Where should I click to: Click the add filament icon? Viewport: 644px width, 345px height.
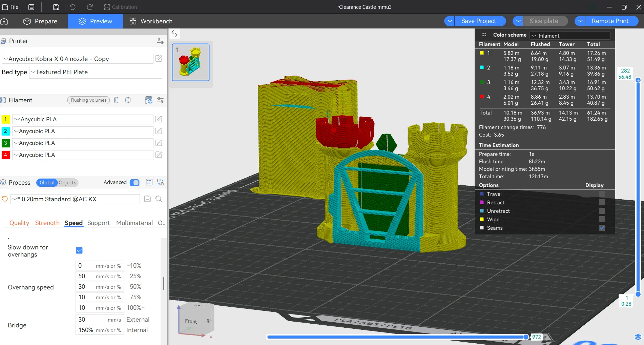coord(129,100)
